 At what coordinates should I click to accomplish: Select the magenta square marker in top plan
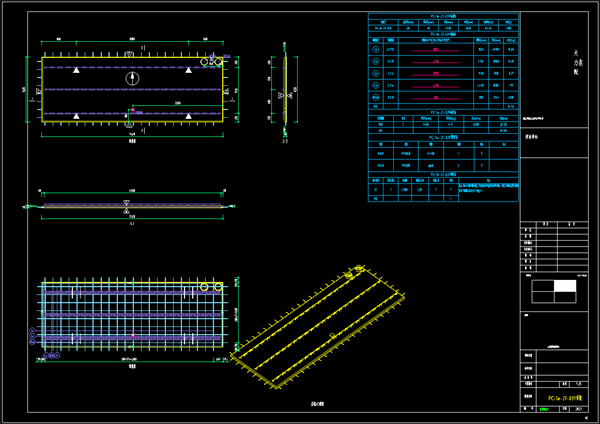pyautogui.click(x=133, y=110)
